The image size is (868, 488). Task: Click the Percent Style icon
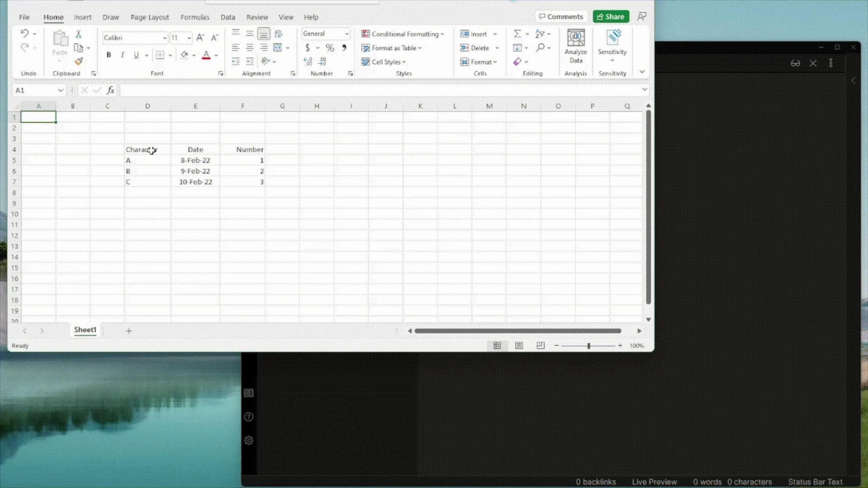tap(330, 48)
